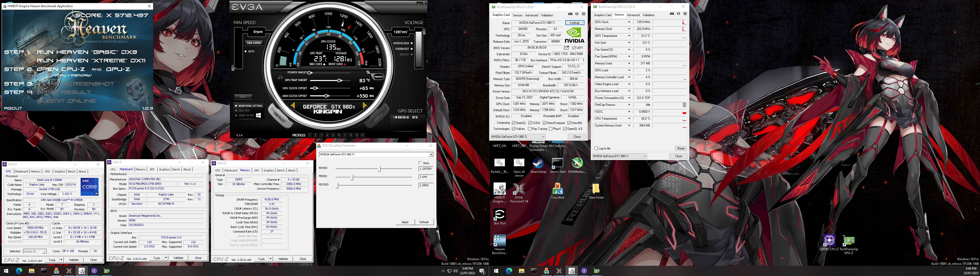The image size is (980, 276).
Task: Click the FAN CURVE button in EVGA Precision
Action: pyautogui.click(x=254, y=43)
